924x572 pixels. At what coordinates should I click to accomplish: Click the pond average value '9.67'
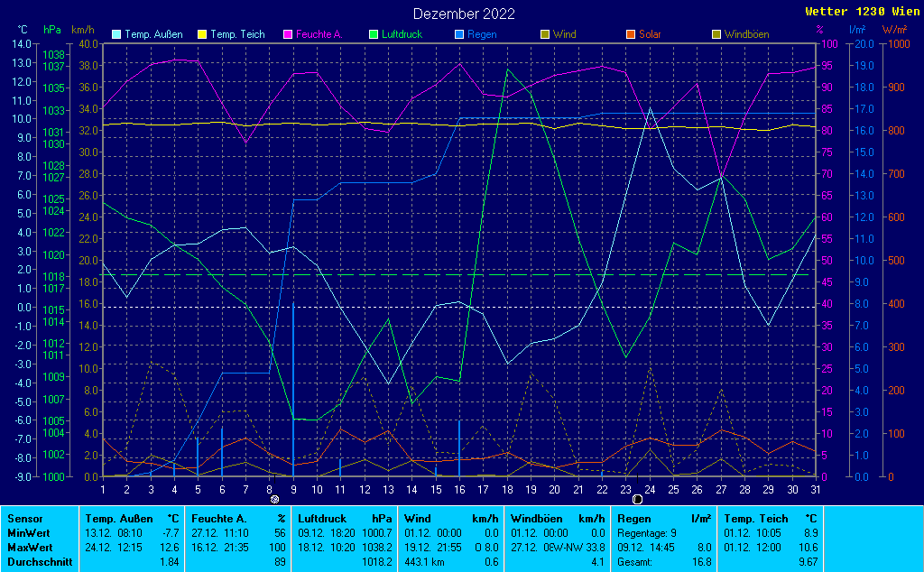pos(808,562)
